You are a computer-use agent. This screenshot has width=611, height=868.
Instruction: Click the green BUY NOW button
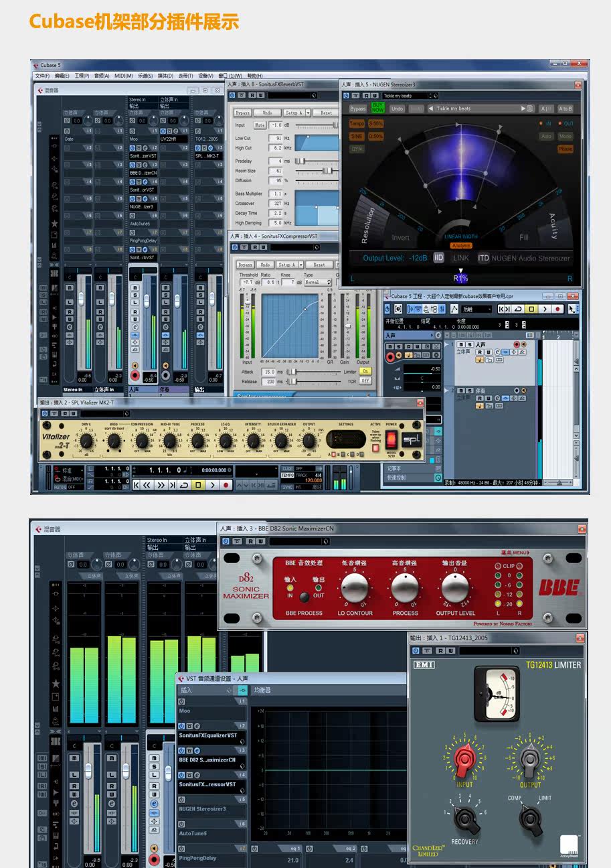(378, 107)
